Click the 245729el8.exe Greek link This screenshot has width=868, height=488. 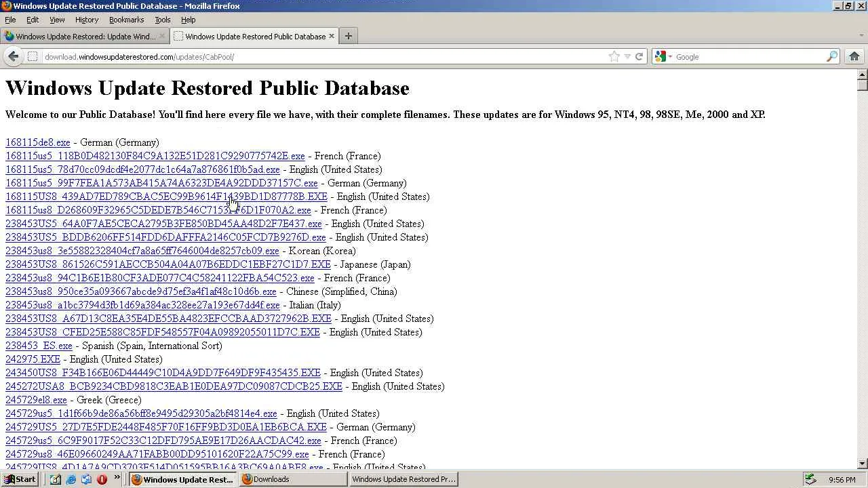pyautogui.click(x=36, y=400)
